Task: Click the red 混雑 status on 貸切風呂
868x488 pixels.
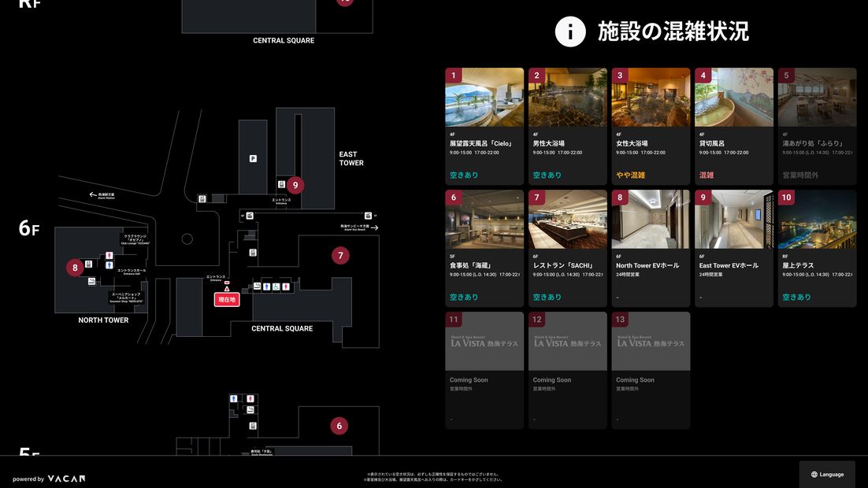Action: (x=707, y=175)
